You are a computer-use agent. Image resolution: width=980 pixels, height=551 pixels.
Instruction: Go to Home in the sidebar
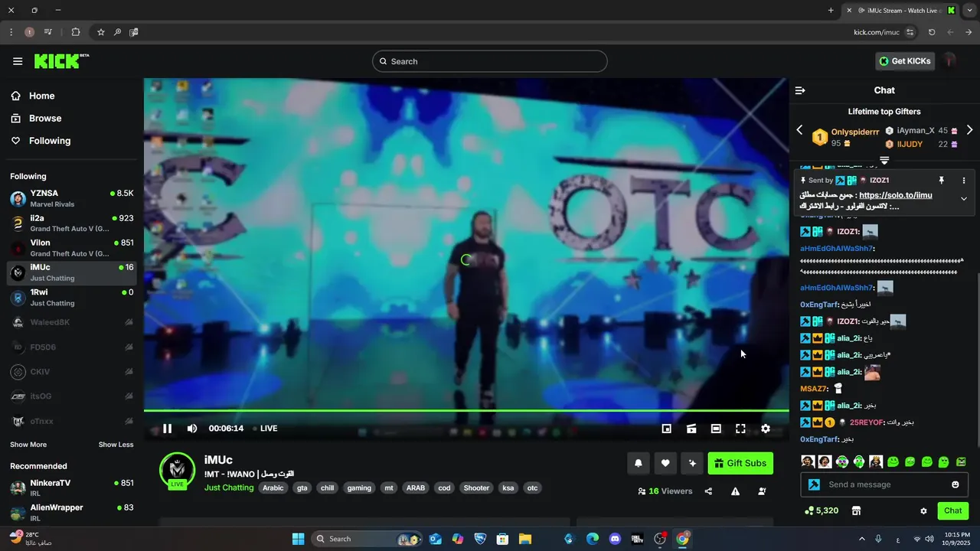tap(42, 96)
